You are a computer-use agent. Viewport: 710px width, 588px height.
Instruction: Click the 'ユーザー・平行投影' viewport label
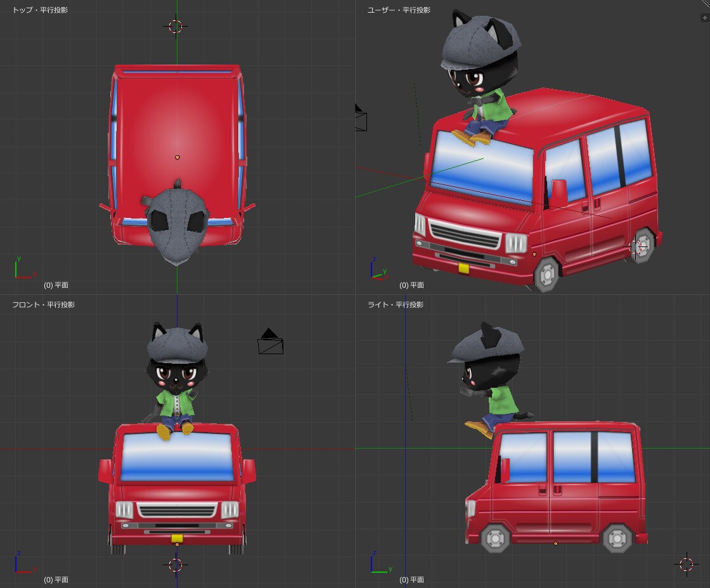click(399, 10)
